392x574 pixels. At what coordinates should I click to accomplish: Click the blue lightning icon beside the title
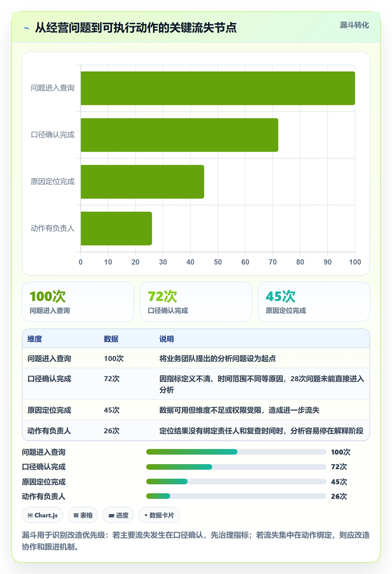(x=27, y=28)
